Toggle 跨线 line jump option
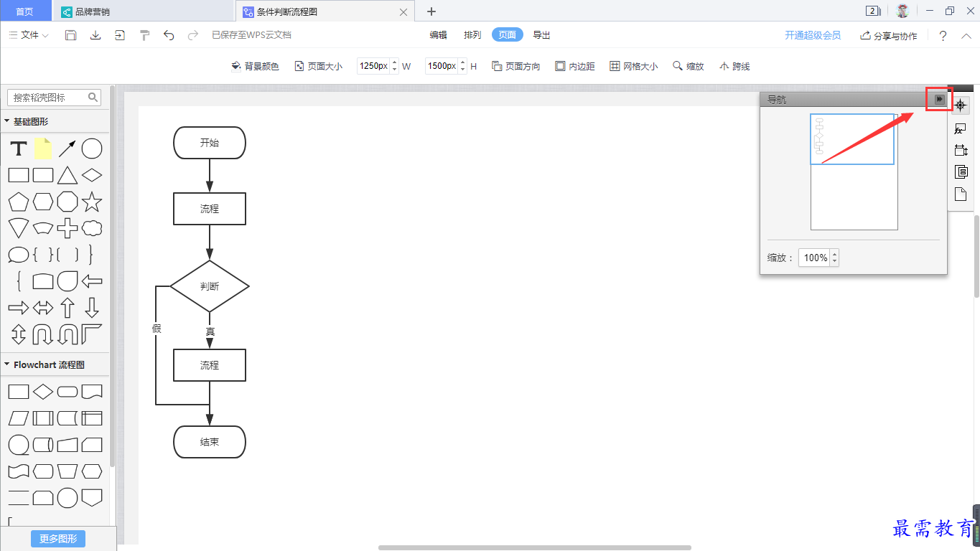Image resolution: width=980 pixels, height=551 pixels. (734, 66)
